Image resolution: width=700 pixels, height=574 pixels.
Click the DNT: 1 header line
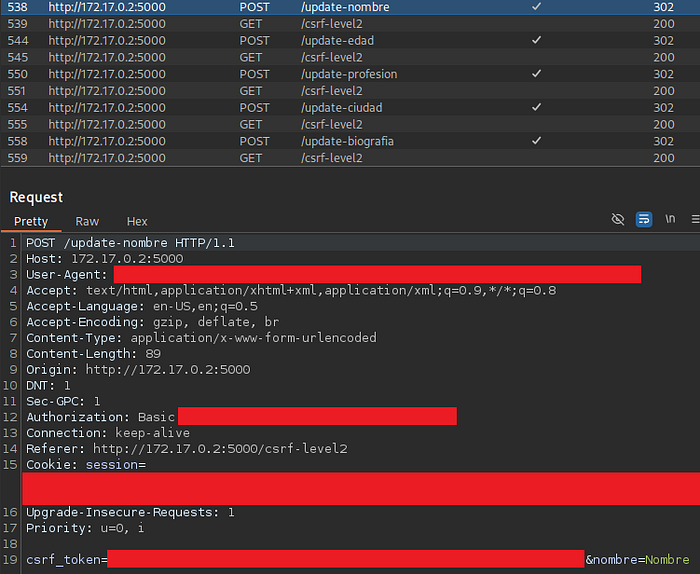pyautogui.click(x=48, y=386)
